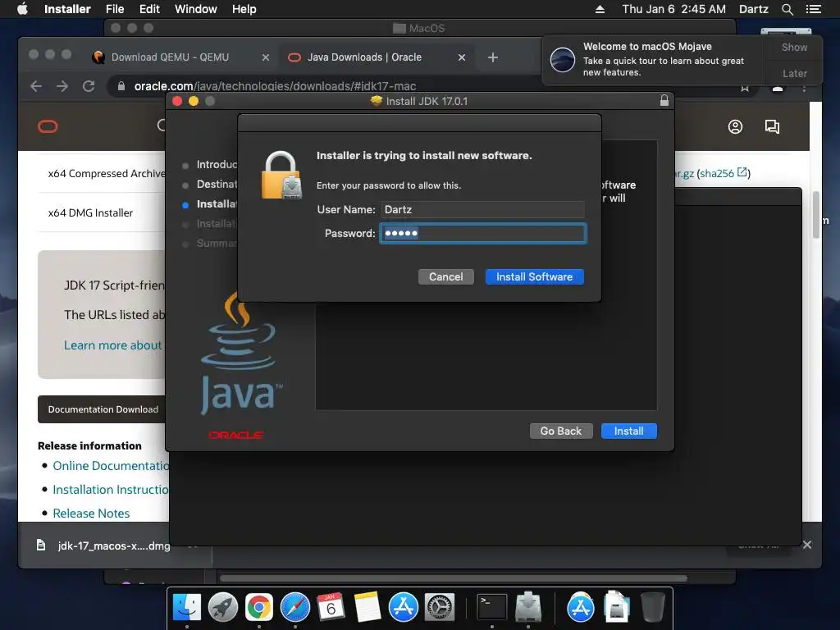Open the Edit menu
Image resolution: width=840 pixels, height=630 pixels.
(x=149, y=9)
